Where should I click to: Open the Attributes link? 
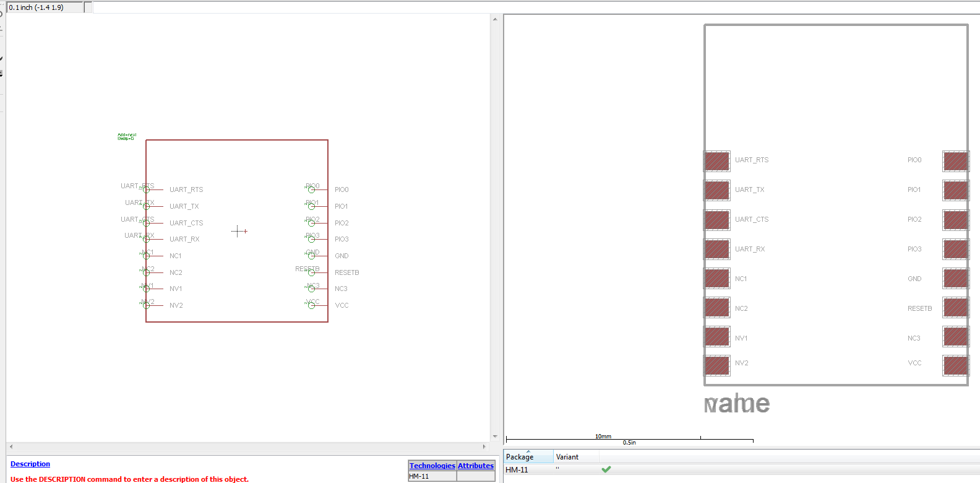point(476,466)
